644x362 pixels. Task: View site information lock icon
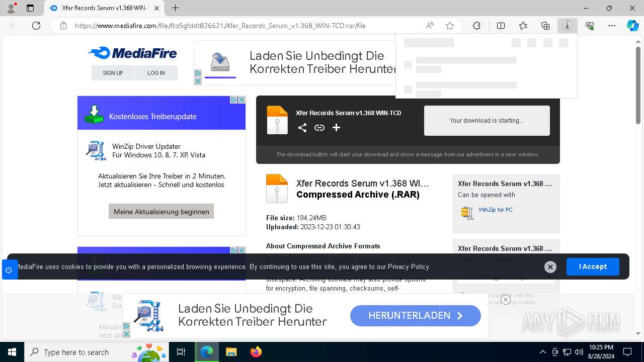(63, 26)
